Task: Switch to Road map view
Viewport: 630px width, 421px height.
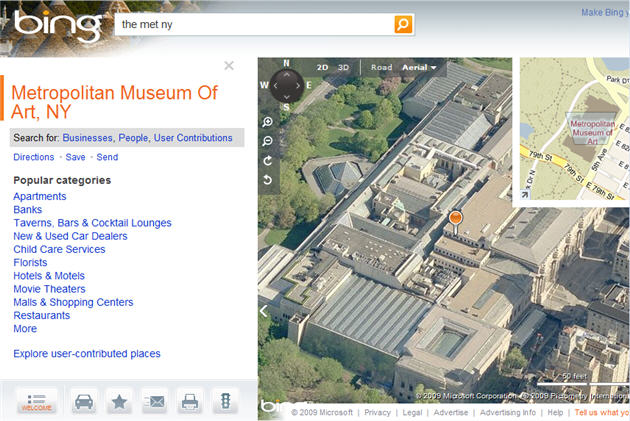Action: (381, 67)
